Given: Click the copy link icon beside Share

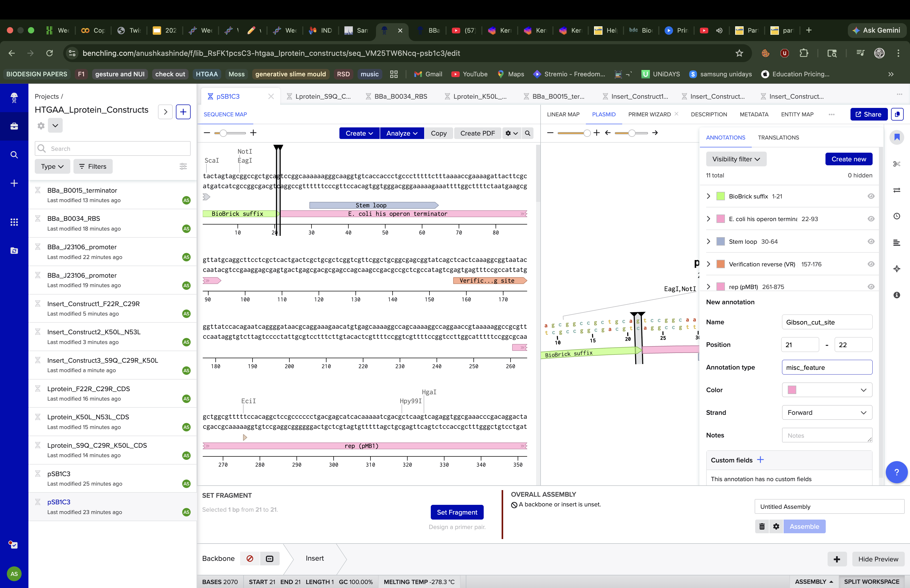Looking at the screenshot, I should coord(897,114).
